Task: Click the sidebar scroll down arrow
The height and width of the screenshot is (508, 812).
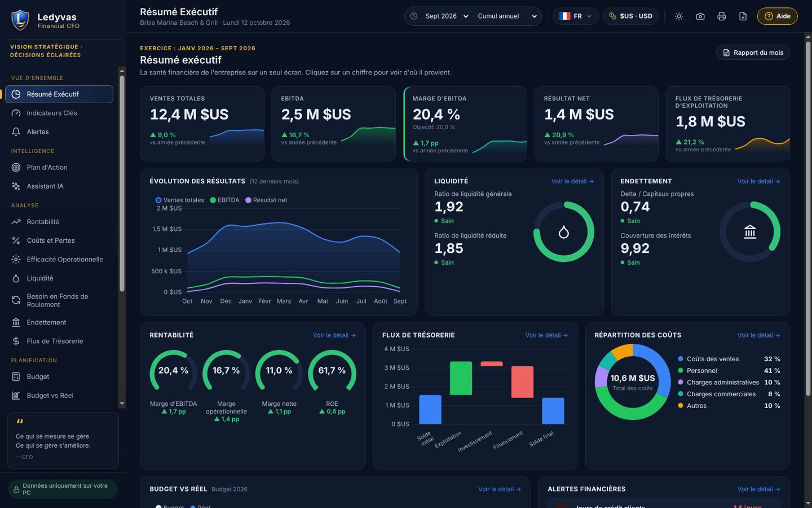Action: coord(122,404)
